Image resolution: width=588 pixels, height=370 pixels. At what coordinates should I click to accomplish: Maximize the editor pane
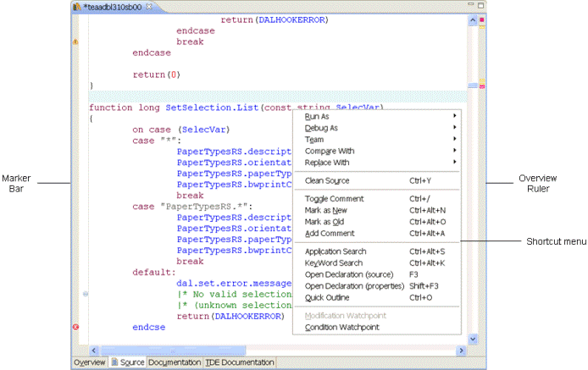click(480, 7)
